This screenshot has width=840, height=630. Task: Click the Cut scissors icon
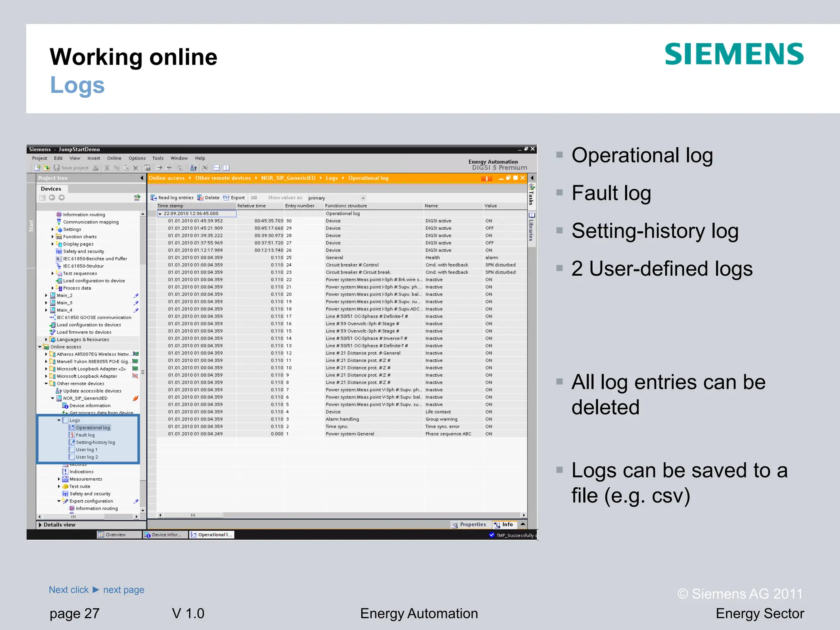(107, 168)
